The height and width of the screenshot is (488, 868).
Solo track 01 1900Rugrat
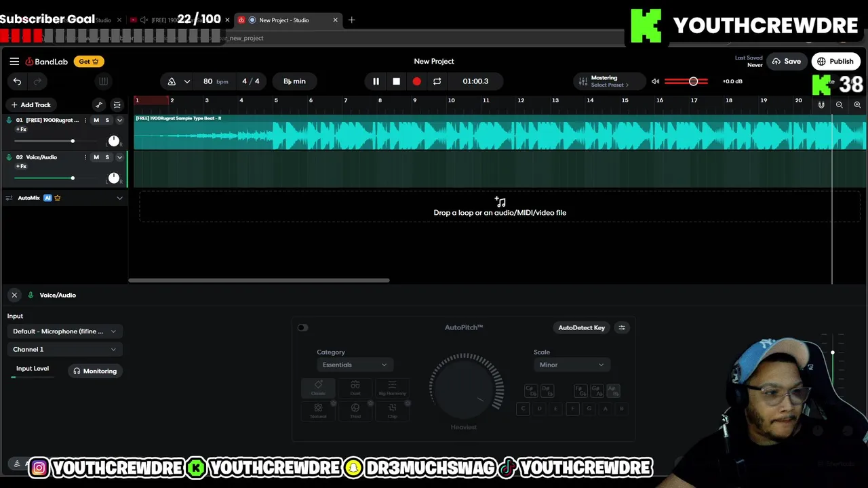[x=106, y=120]
